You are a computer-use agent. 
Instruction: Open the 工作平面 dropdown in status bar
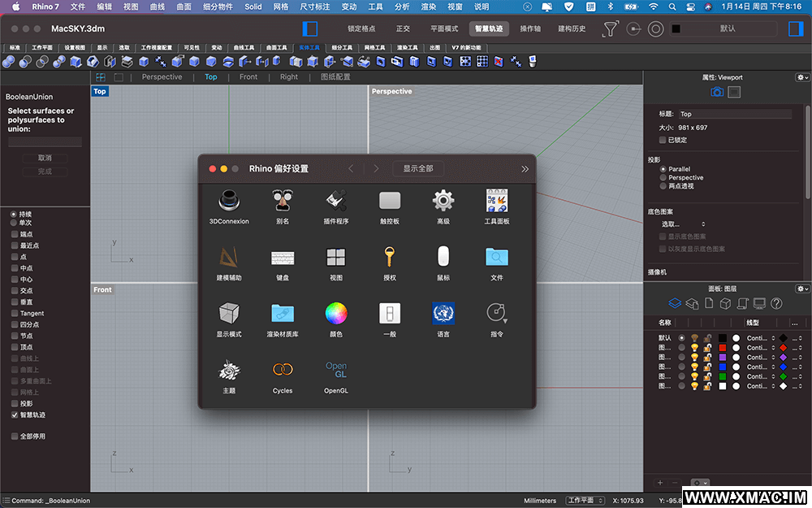tap(585, 501)
